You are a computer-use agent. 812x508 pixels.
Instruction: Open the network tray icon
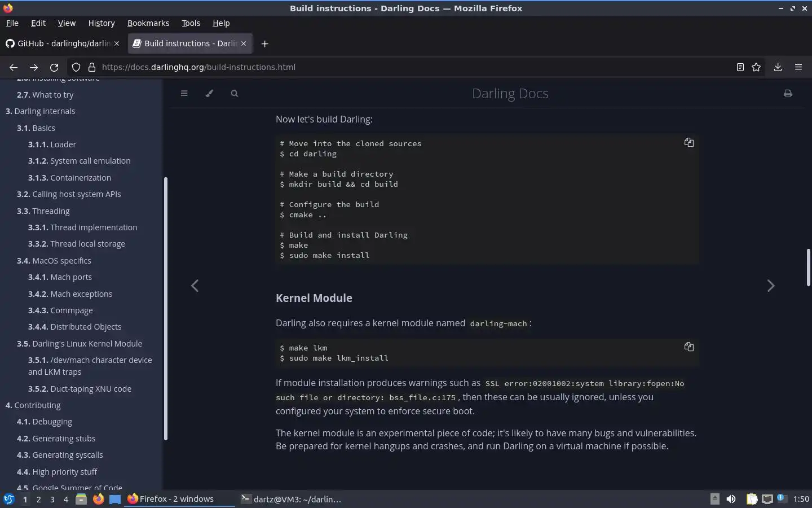pos(767,499)
